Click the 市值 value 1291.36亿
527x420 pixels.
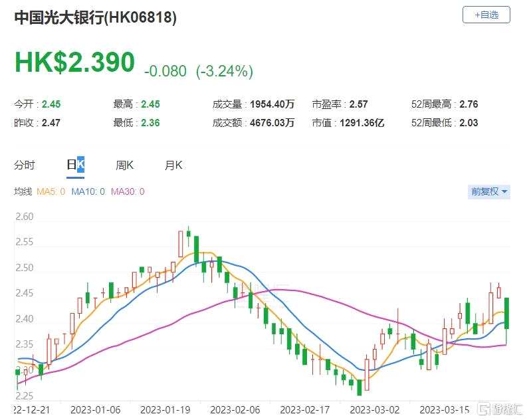pos(362,123)
